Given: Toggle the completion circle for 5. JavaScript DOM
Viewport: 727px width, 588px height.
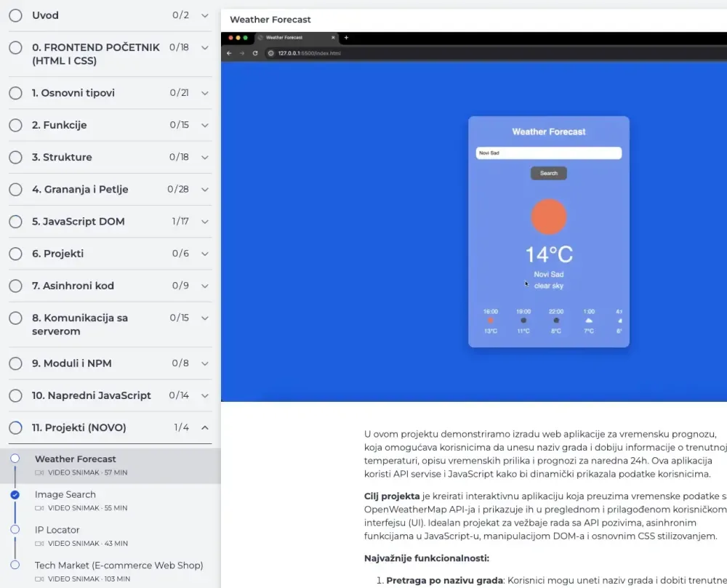Looking at the screenshot, I should pyautogui.click(x=15, y=222).
